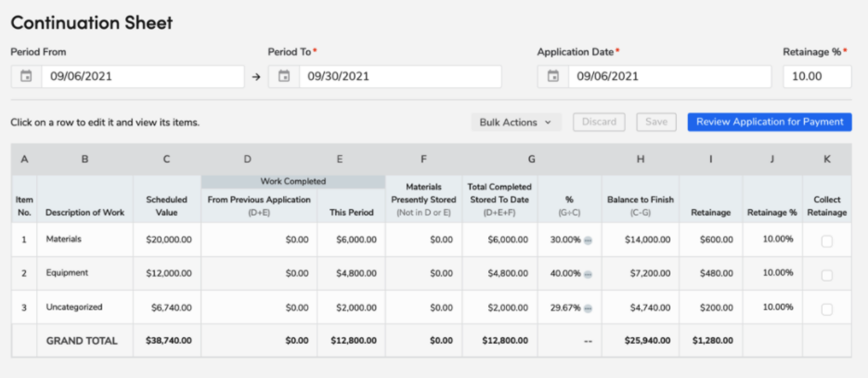The image size is (868, 378).
Task: Click the Application Date calendar icon
Action: point(553,76)
